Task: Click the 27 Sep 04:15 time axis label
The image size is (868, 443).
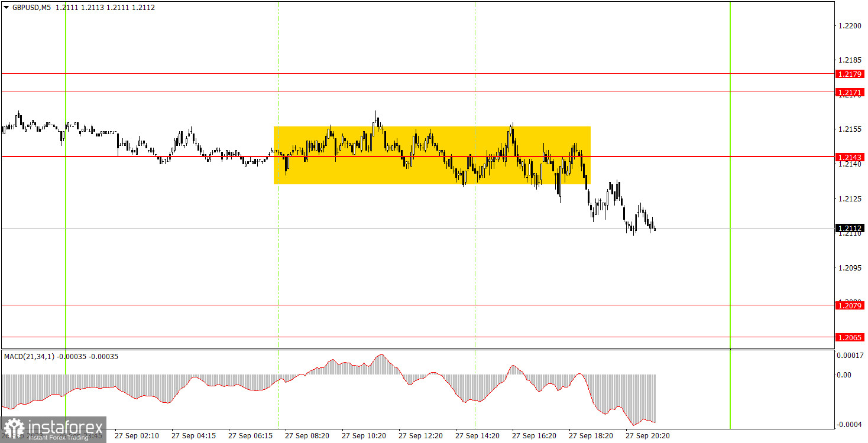Action: pos(193,436)
